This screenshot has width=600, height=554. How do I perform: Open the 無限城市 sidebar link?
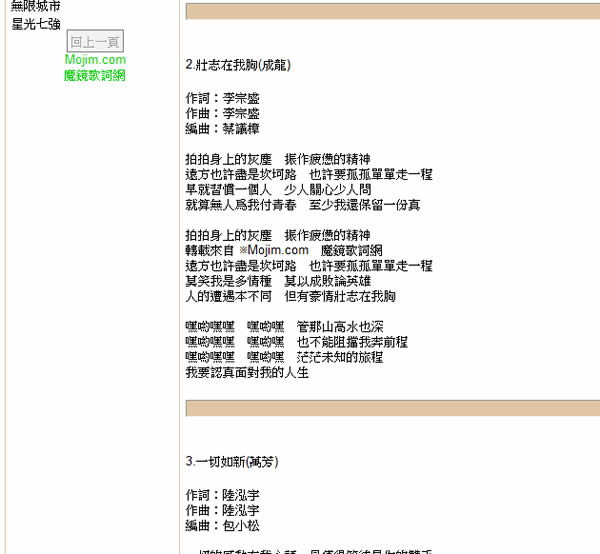(36, 6)
